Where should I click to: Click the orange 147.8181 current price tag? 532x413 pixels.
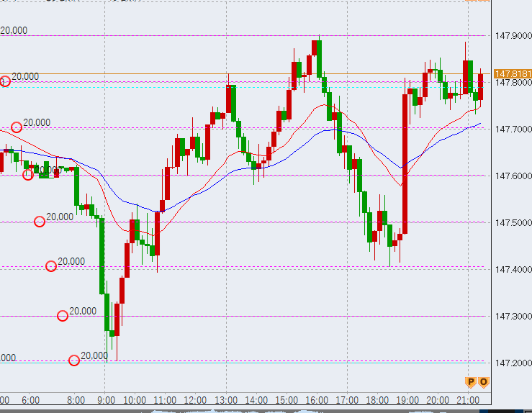point(513,73)
